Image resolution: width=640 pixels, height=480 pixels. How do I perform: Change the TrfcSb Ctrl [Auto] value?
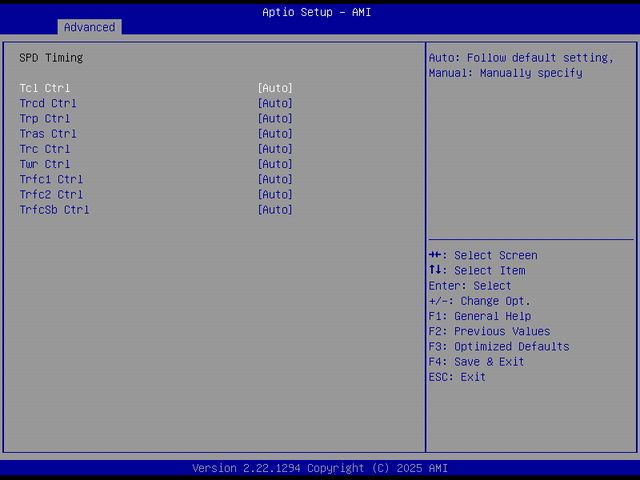[x=275, y=209]
